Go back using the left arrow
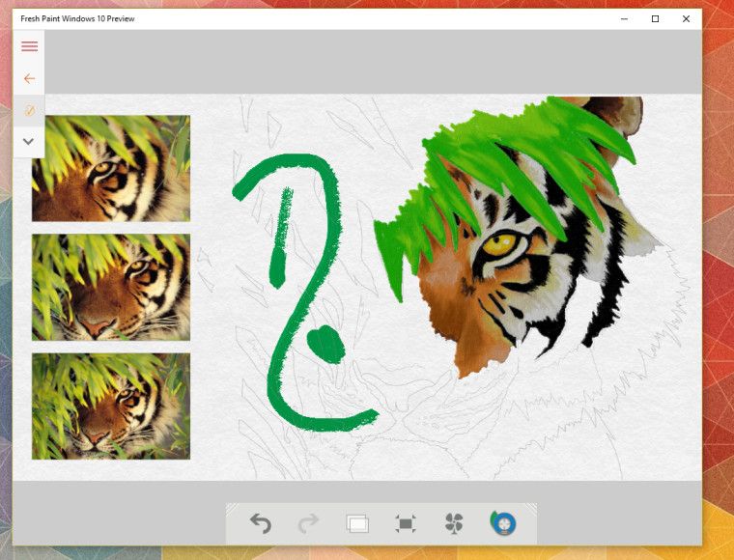Viewport: 734px width, 560px height. point(30,78)
